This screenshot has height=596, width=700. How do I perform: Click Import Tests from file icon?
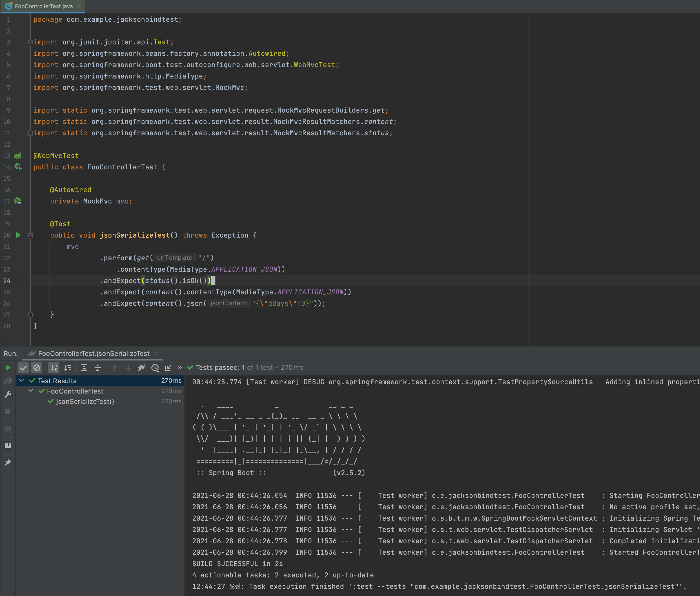point(168,368)
